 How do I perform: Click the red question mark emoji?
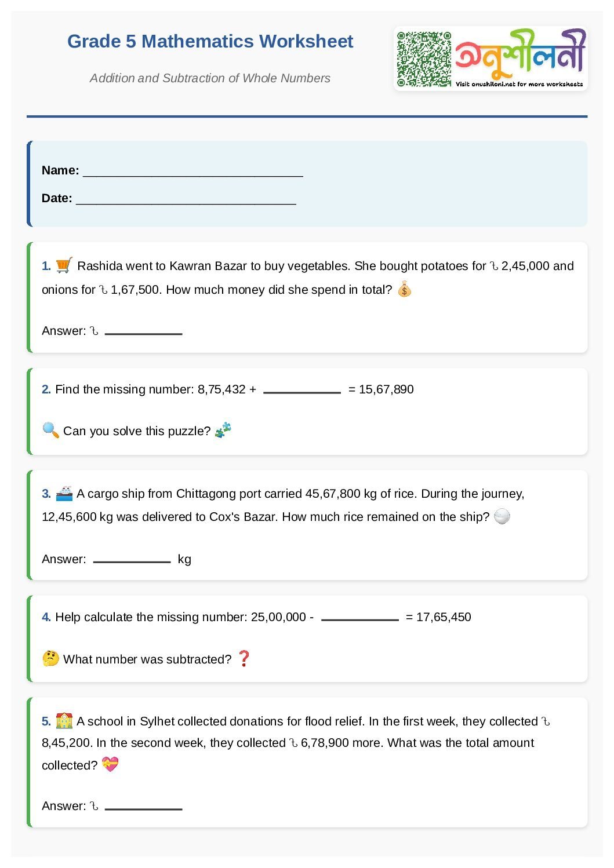244,658
